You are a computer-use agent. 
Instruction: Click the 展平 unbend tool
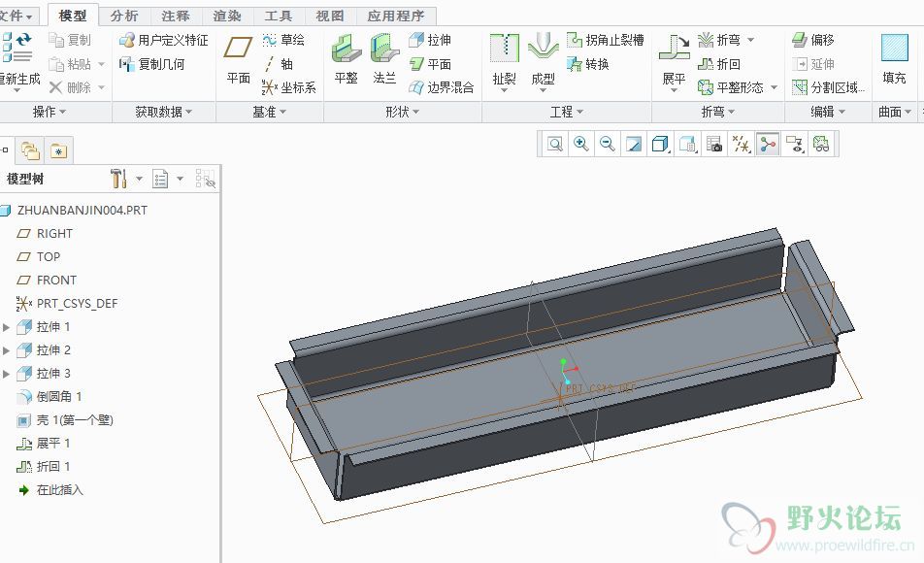point(674,58)
